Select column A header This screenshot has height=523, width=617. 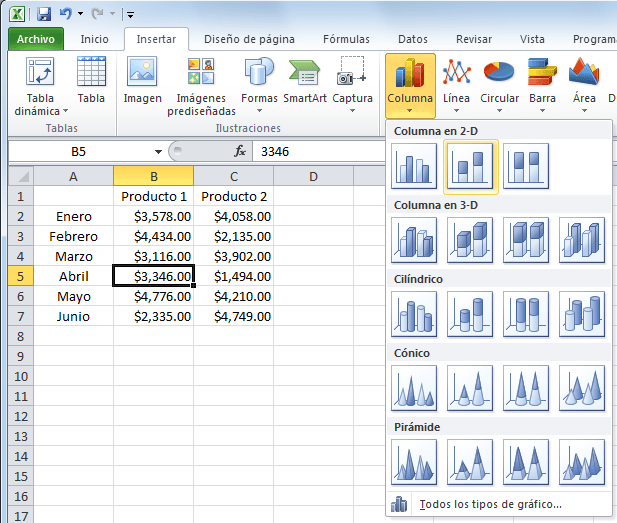73,176
